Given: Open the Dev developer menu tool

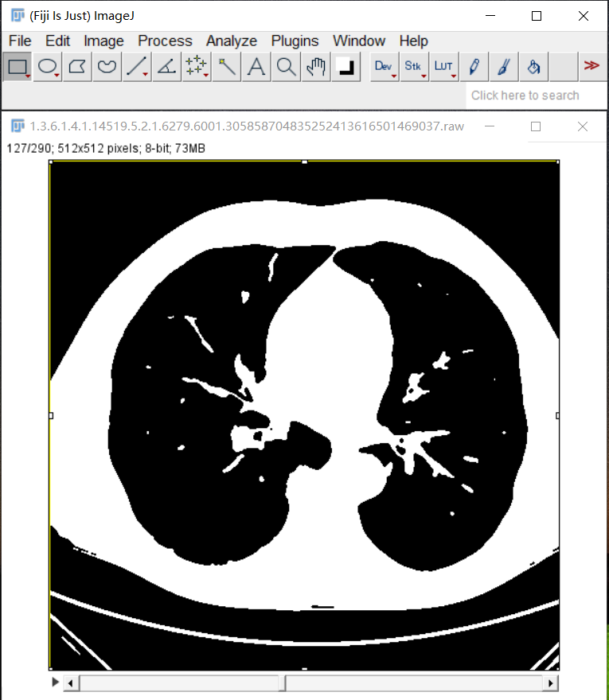Looking at the screenshot, I should 385,67.
